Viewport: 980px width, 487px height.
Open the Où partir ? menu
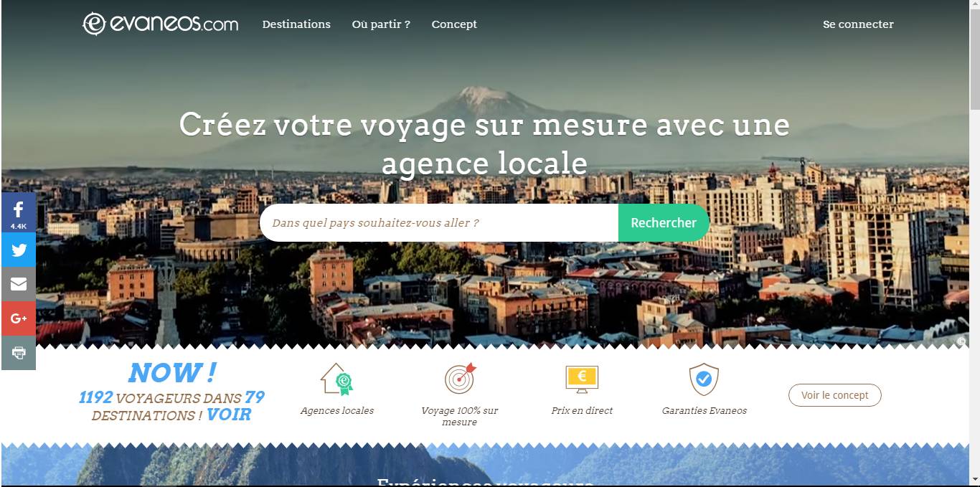381,24
